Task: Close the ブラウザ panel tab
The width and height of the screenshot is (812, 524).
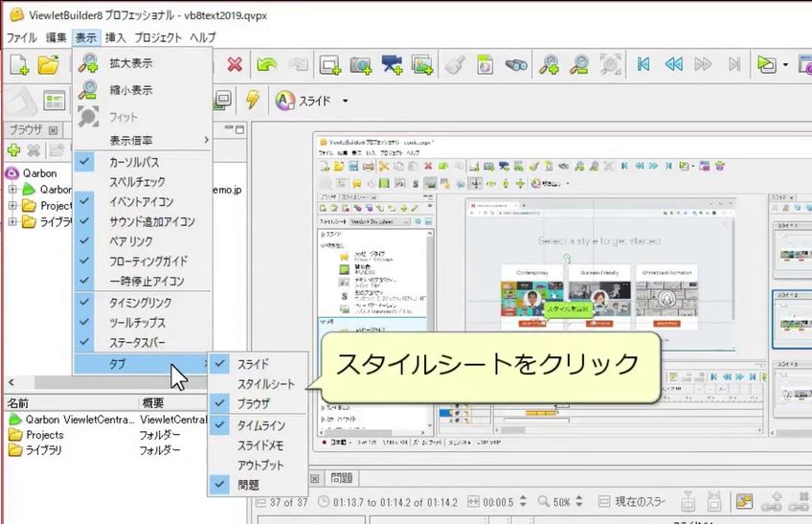Action: [x=53, y=130]
